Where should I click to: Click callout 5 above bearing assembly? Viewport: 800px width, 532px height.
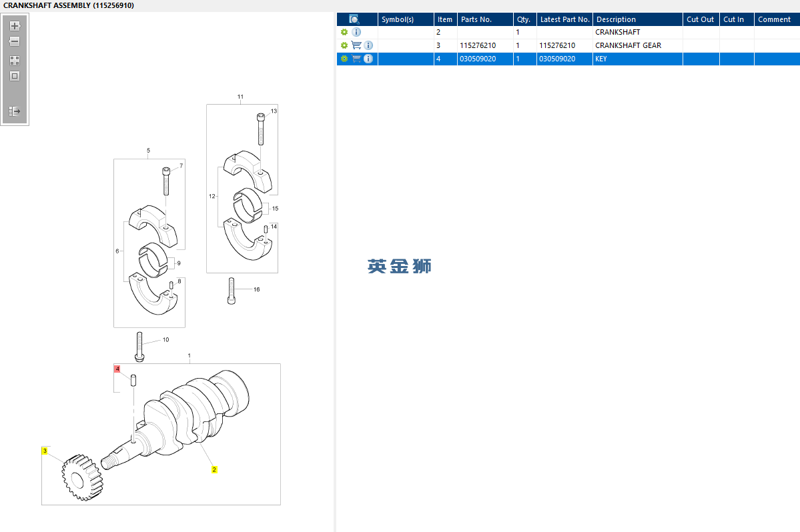click(x=149, y=150)
